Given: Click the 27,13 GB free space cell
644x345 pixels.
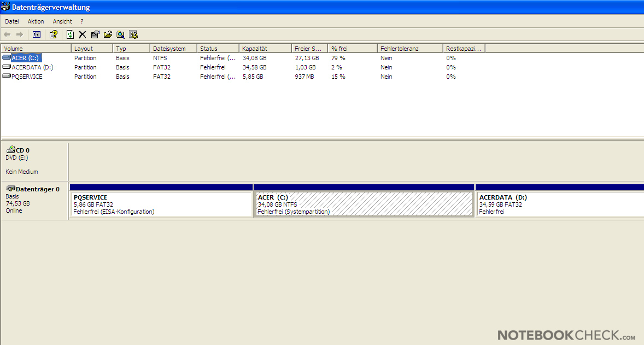Looking at the screenshot, I should pyautogui.click(x=307, y=58).
